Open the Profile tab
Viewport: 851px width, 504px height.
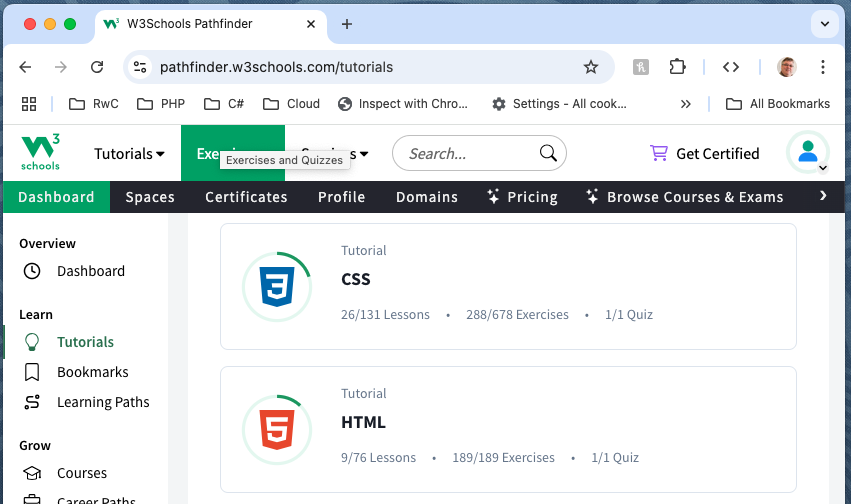[341, 197]
